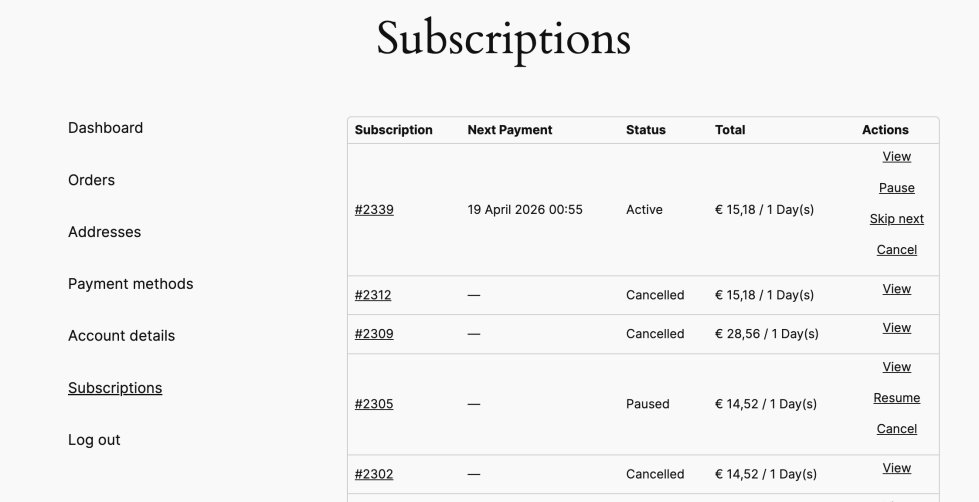View cancelled subscription #2302

(x=897, y=468)
